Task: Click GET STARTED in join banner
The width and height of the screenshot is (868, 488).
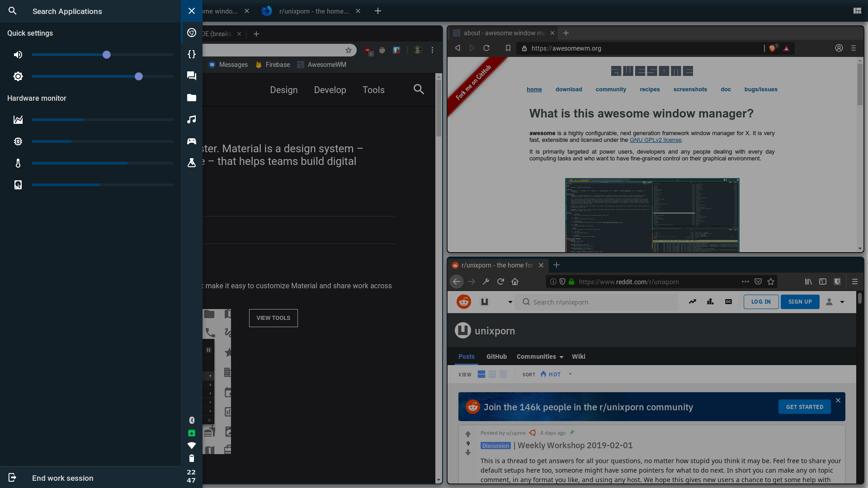Action: (x=805, y=407)
